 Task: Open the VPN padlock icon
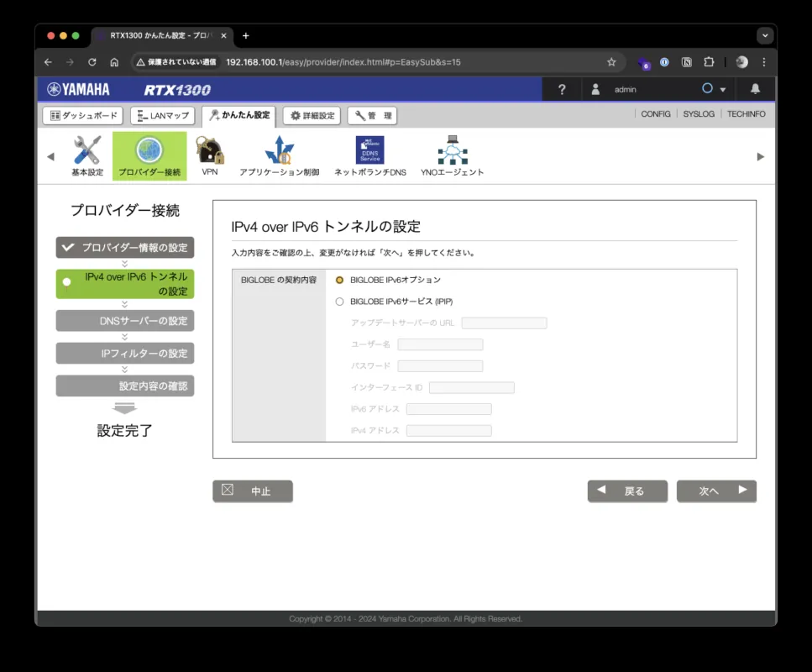209,151
